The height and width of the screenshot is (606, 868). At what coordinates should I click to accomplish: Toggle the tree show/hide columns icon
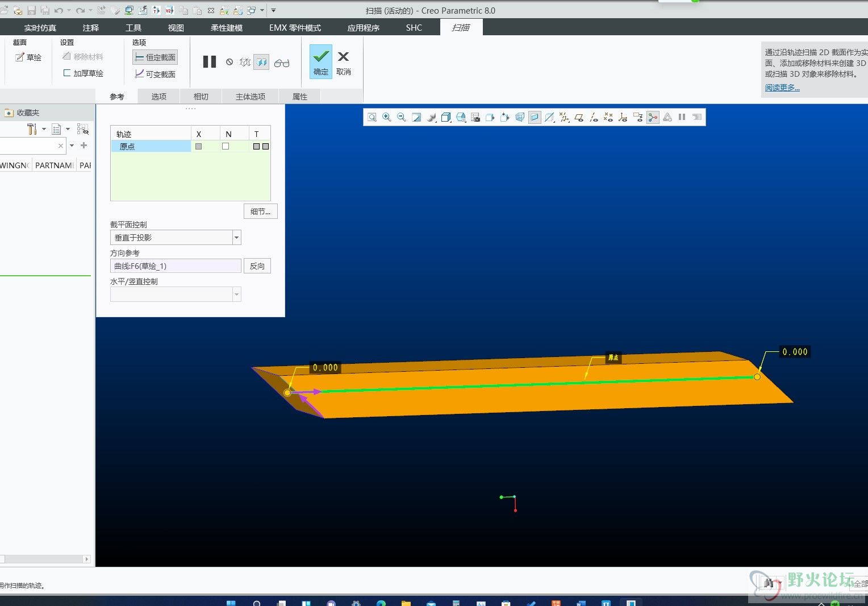(83, 129)
